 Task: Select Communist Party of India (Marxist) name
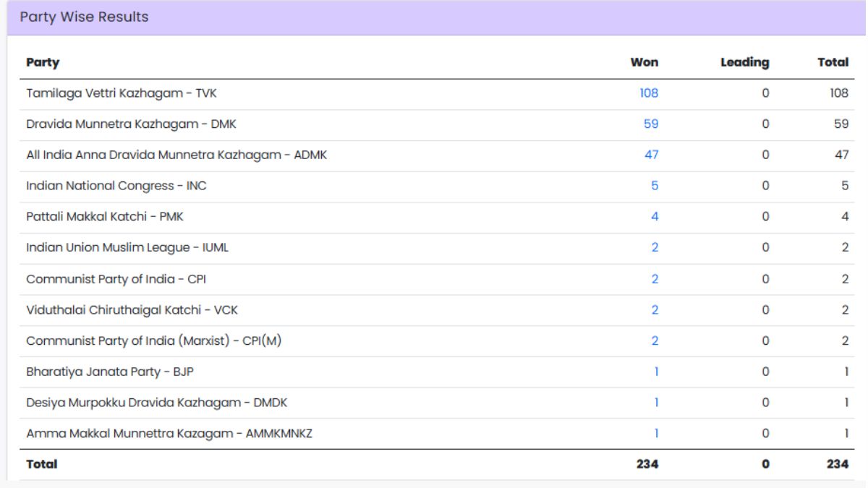(x=153, y=341)
